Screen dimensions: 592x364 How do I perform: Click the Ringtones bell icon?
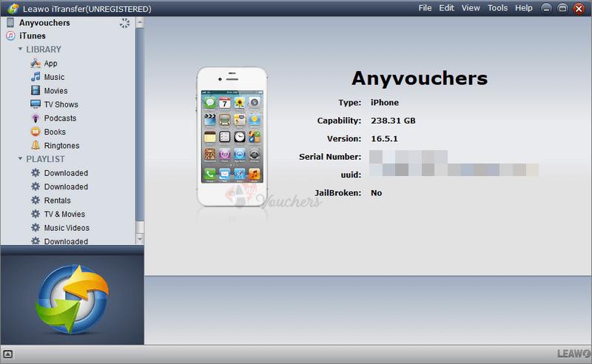pyautogui.click(x=36, y=146)
